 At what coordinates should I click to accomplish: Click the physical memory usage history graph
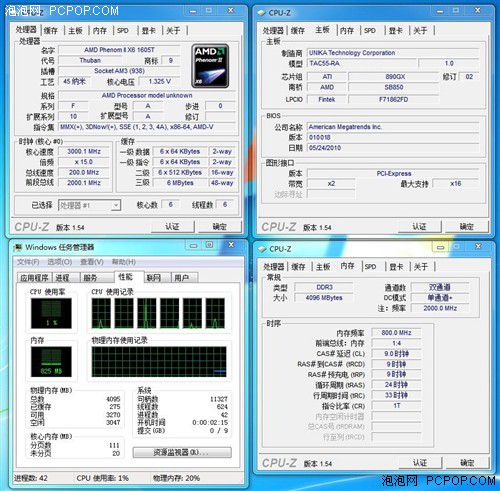[159, 362]
